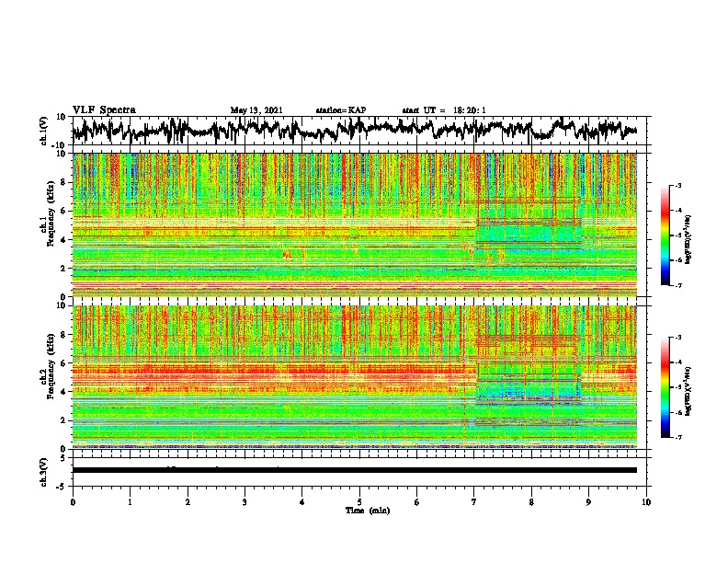Click the time axis tick label 4
This screenshot has width=728, height=563.
pyautogui.click(x=302, y=502)
